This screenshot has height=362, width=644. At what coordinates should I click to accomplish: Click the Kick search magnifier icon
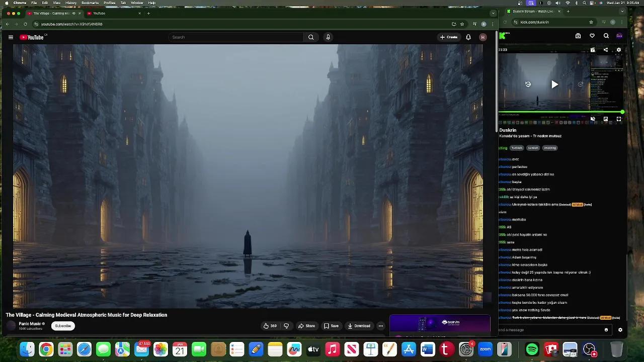tap(606, 36)
